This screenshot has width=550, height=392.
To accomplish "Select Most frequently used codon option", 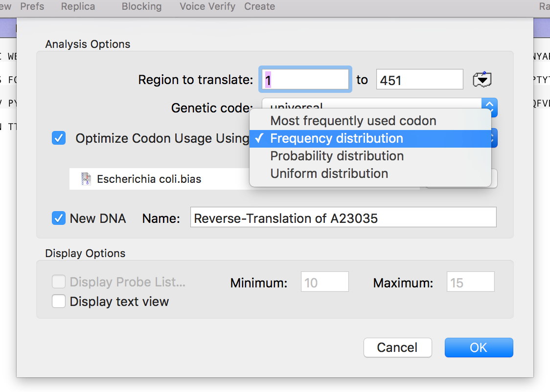I will (x=353, y=121).
